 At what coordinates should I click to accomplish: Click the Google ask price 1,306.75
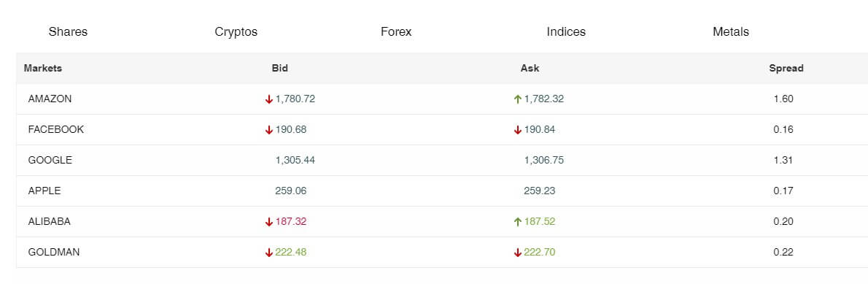click(544, 160)
